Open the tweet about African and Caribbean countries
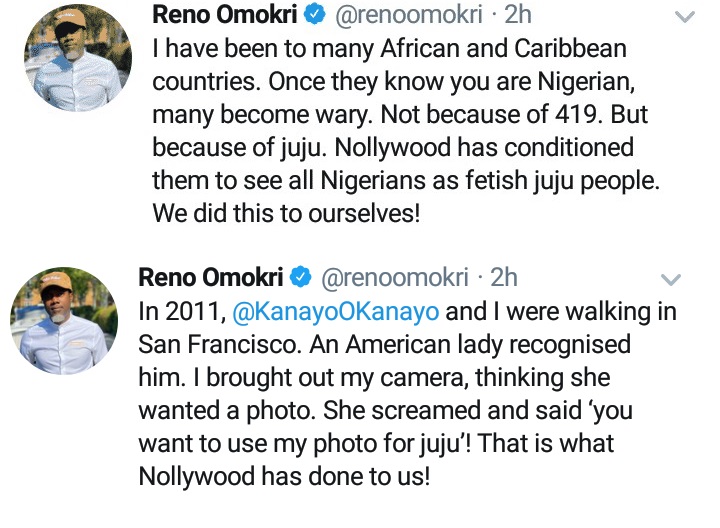 pos(400,114)
